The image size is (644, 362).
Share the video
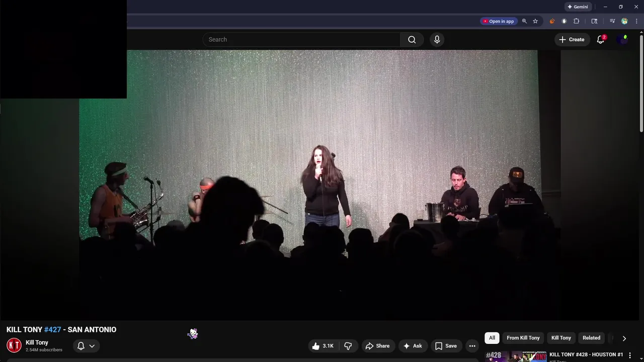[x=377, y=346]
